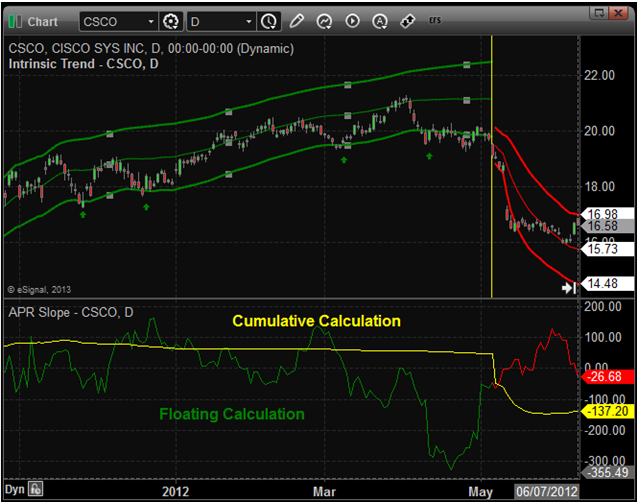Screen dimensions: 637x502
Task: Click the 06/07/2012 cursor date label
Action: tap(547, 491)
